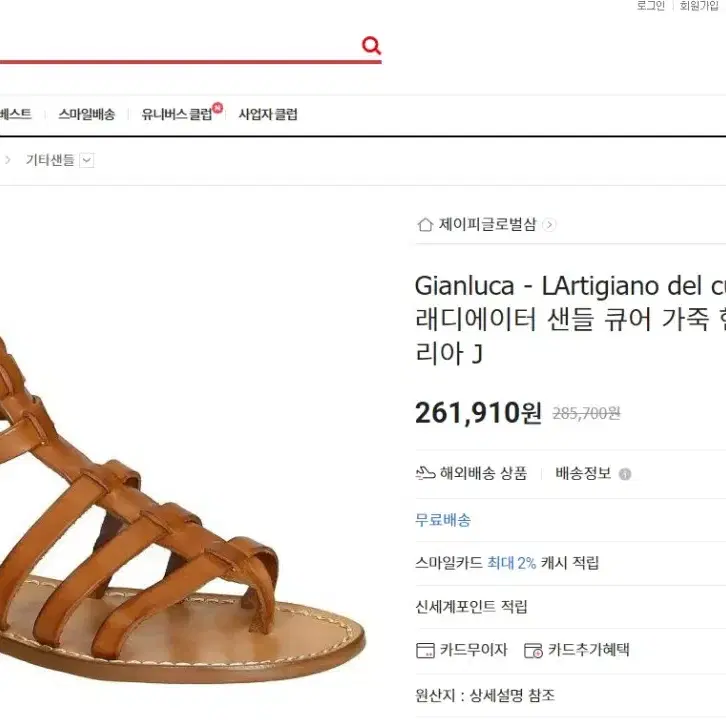Screen dimensions: 726x726
Task: Click into the search input field
Action: (178, 45)
